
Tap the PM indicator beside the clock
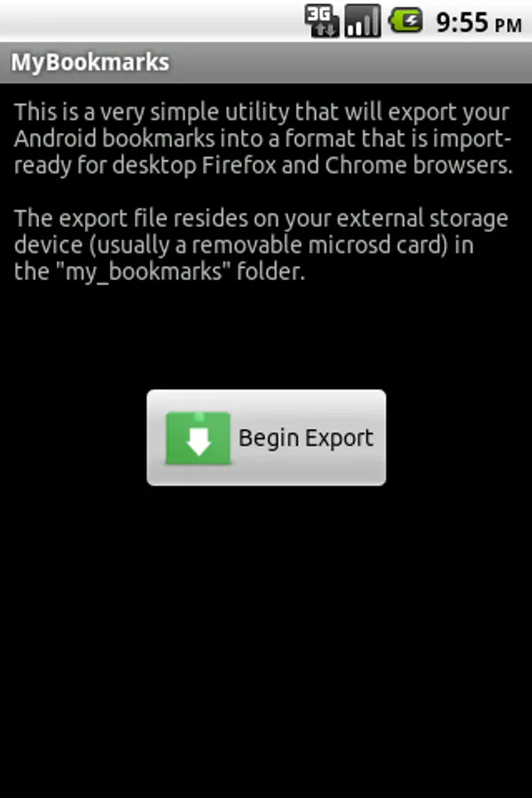507,25
